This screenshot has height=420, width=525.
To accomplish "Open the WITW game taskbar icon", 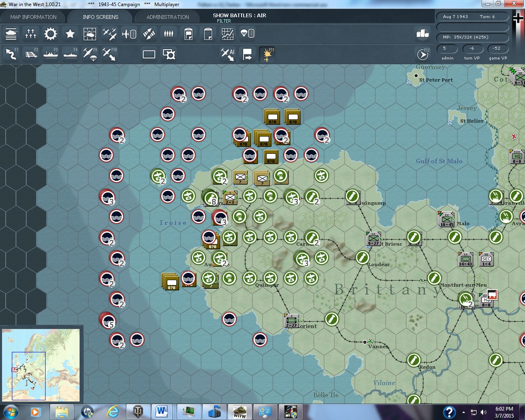I will click(240, 412).
